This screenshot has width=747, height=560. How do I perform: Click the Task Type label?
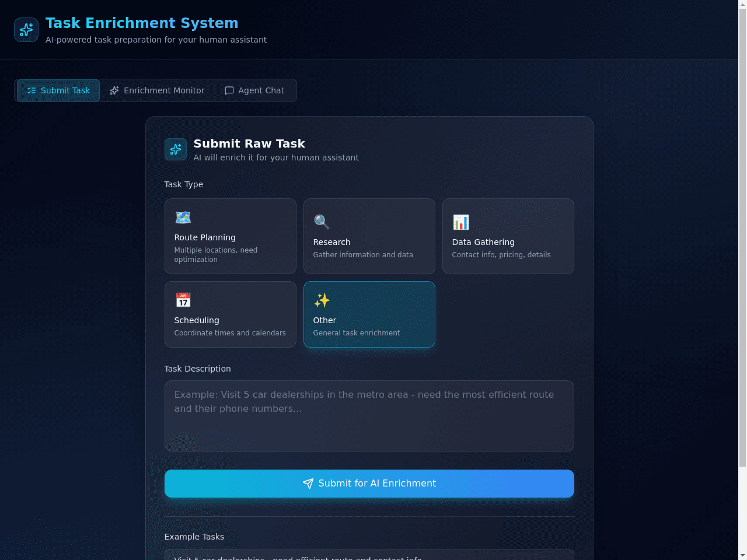[x=184, y=184]
